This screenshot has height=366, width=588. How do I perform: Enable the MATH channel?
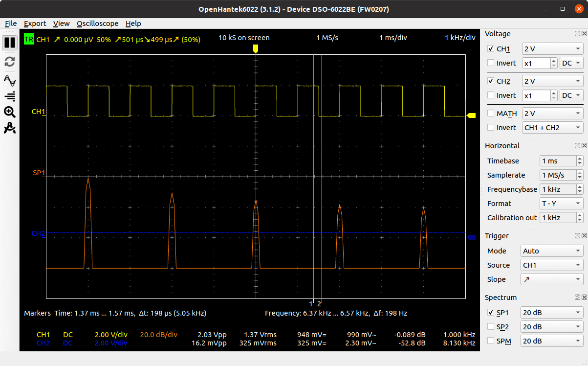coord(490,113)
